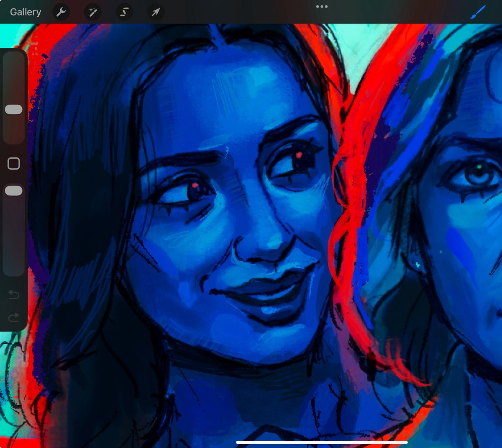This screenshot has height=448, width=502.
Task: Tap the iPad home indicator bar
Action: pos(322,442)
